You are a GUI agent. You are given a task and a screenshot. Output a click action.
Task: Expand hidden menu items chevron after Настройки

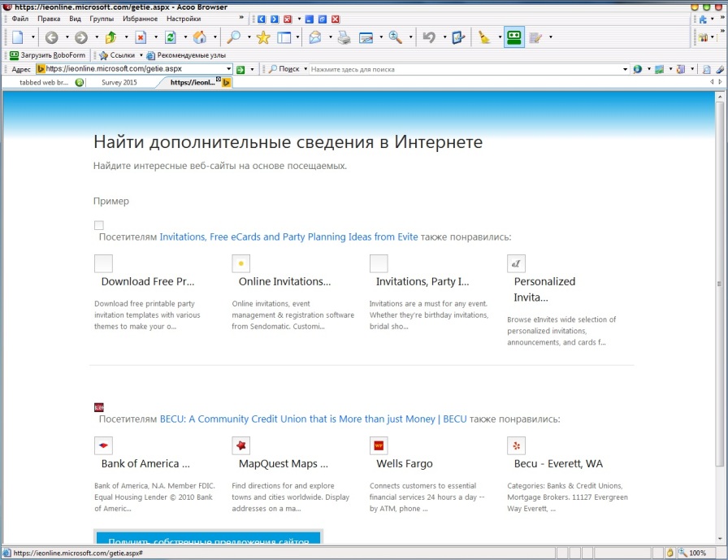click(x=241, y=18)
